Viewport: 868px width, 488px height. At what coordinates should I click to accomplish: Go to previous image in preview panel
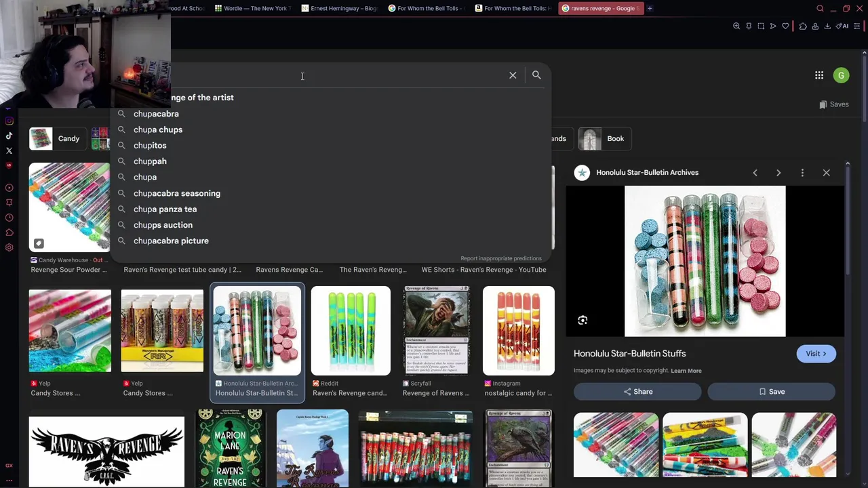pyautogui.click(x=755, y=173)
